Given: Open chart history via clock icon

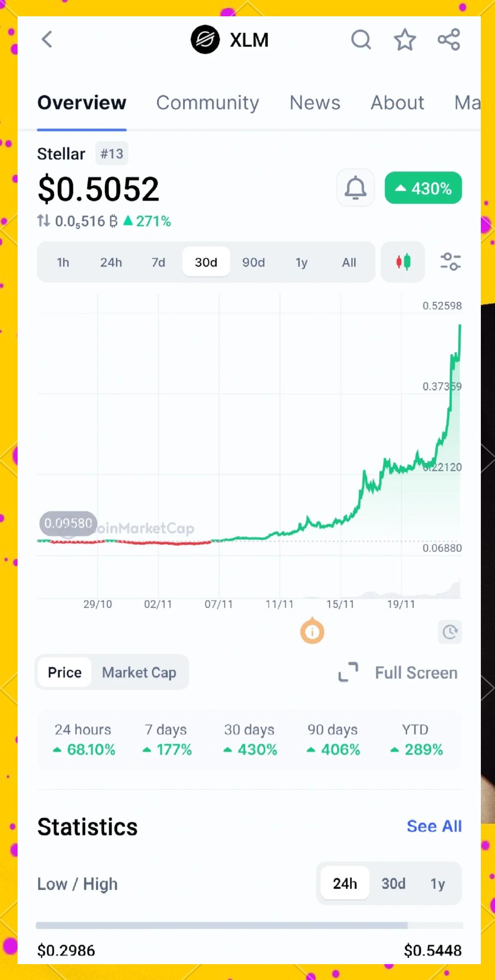Looking at the screenshot, I should pos(450,632).
